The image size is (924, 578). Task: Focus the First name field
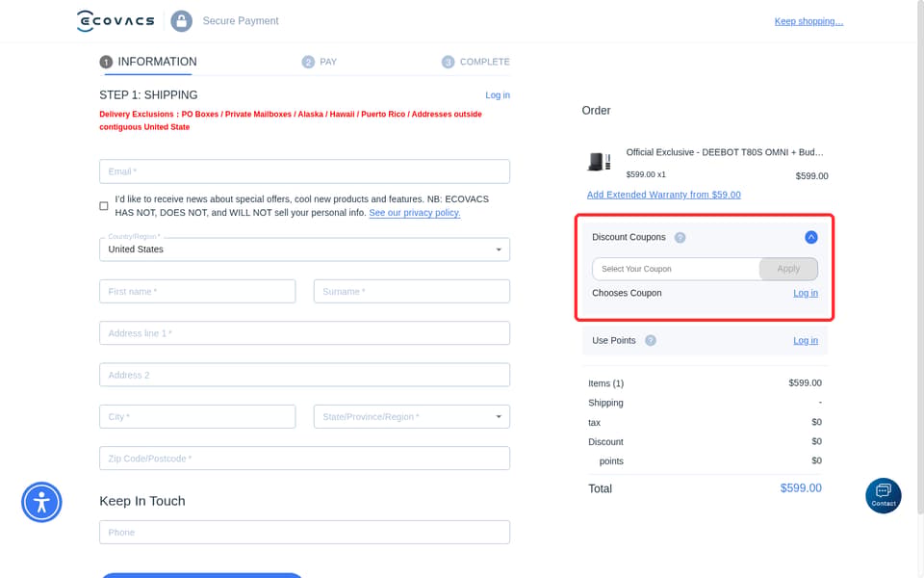(x=197, y=291)
